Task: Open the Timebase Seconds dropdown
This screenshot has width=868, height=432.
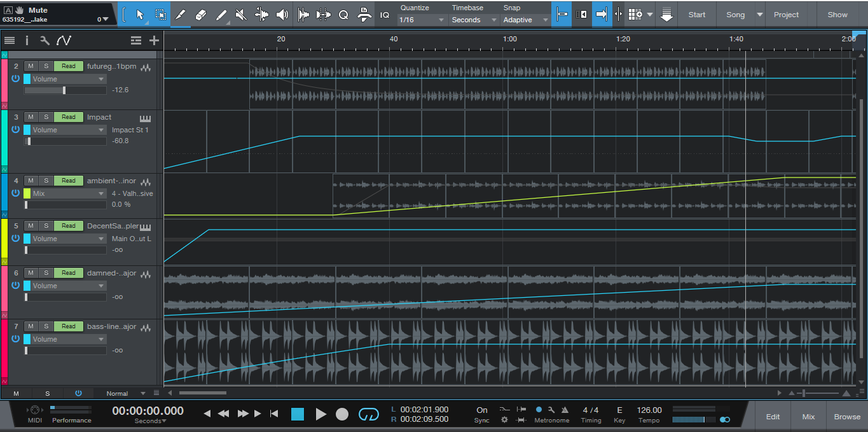Action: pos(474,20)
